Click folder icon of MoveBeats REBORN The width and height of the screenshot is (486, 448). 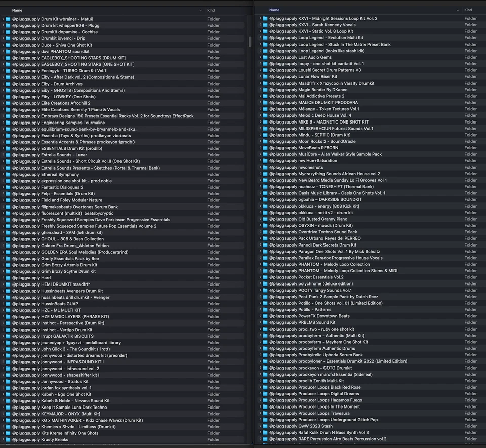click(x=265, y=148)
